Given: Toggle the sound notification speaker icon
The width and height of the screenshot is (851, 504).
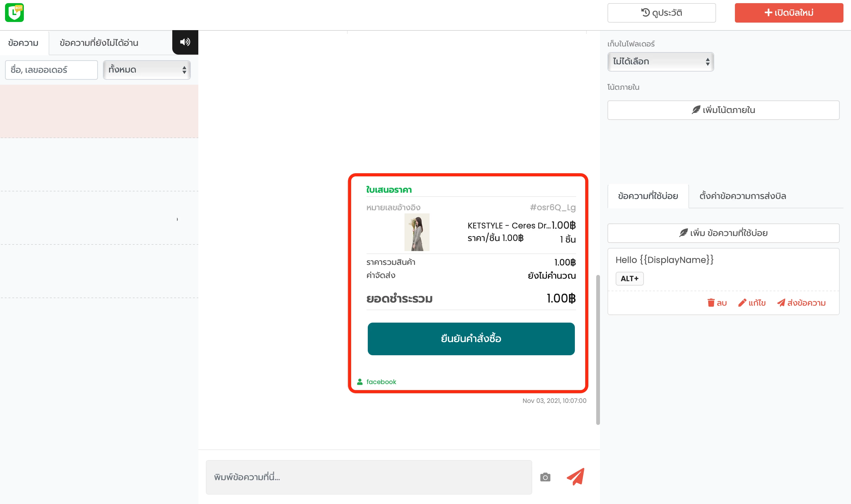Looking at the screenshot, I should (x=185, y=42).
